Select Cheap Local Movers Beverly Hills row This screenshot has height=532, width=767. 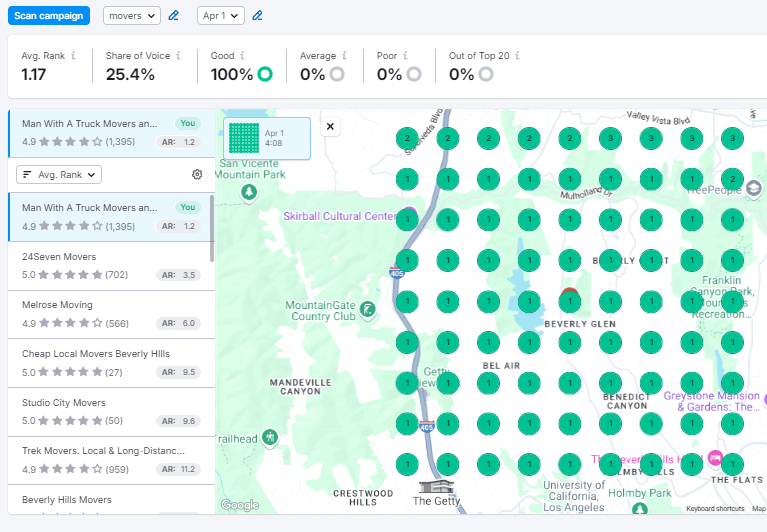(x=112, y=363)
